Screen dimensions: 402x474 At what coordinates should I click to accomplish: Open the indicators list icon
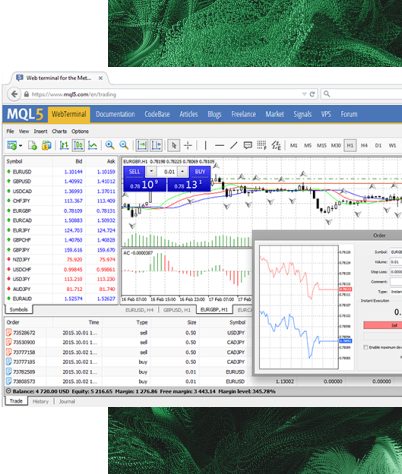(276, 145)
